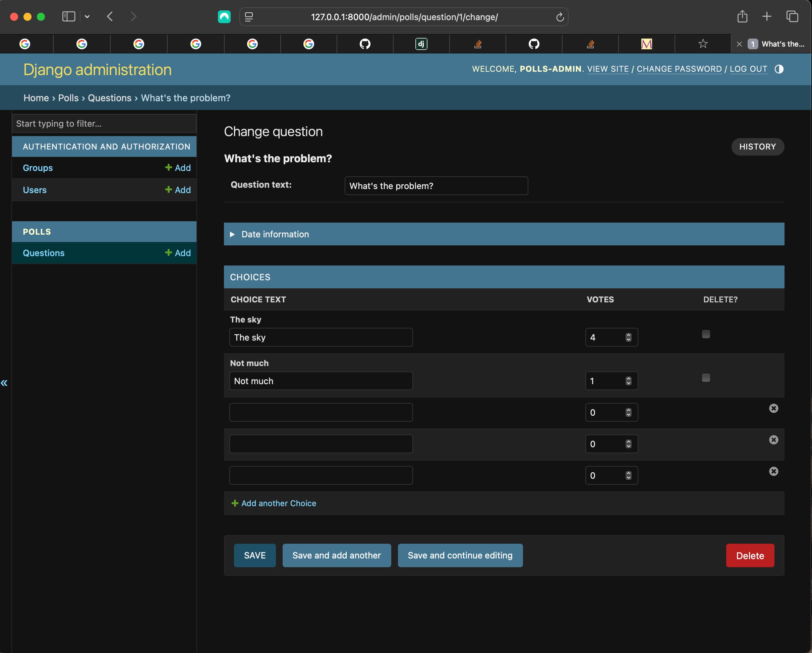Go back with the browser back arrow

click(110, 16)
